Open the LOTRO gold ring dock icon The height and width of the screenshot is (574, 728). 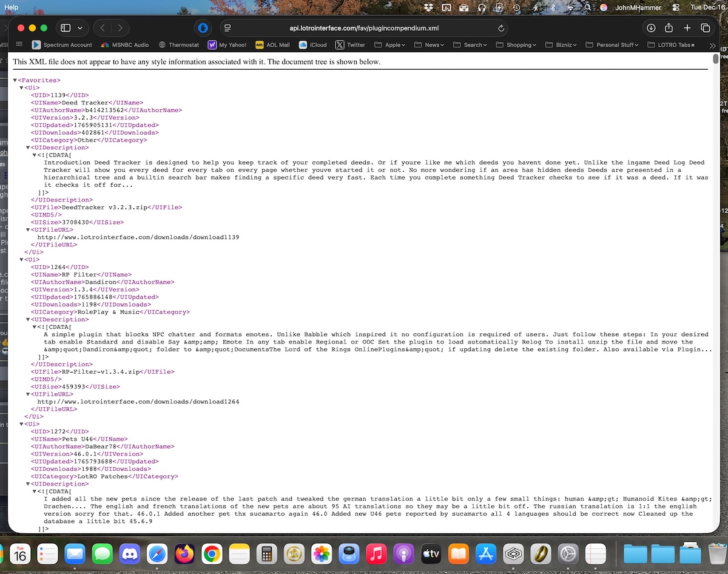pyautogui.click(x=541, y=553)
